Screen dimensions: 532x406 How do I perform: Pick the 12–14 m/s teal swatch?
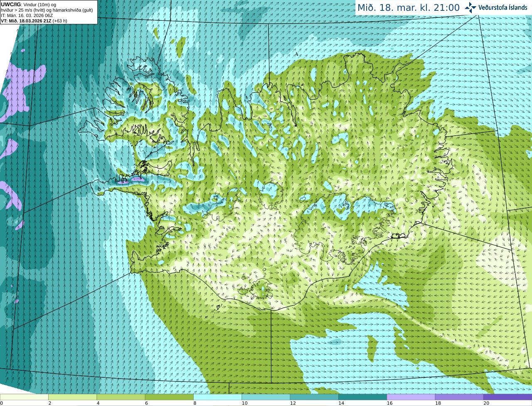point(314,397)
